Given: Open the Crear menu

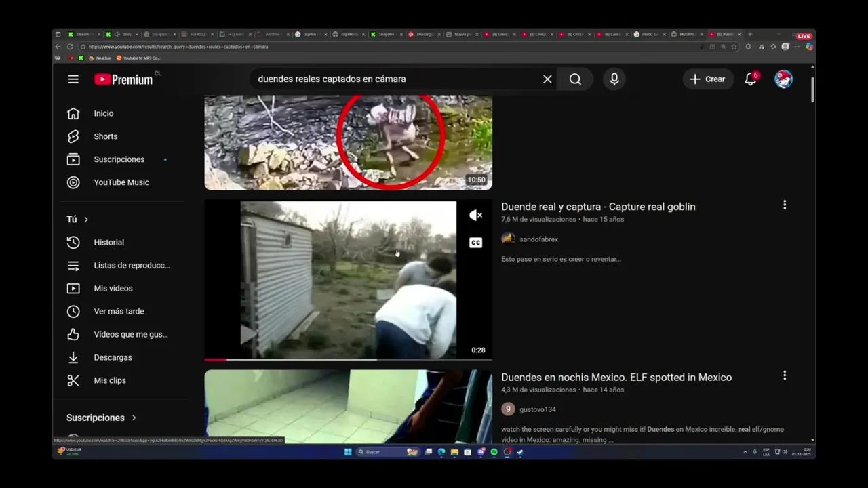Looking at the screenshot, I should click(x=708, y=79).
